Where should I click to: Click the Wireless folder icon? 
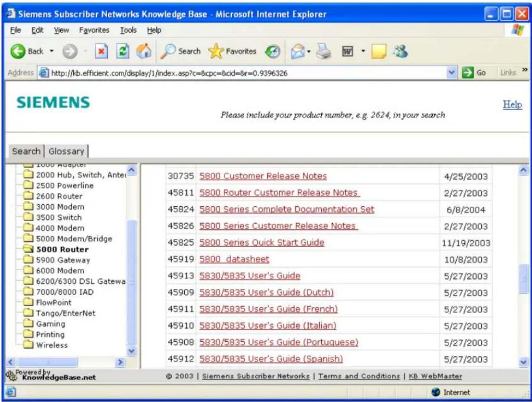click(x=29, y=345)
